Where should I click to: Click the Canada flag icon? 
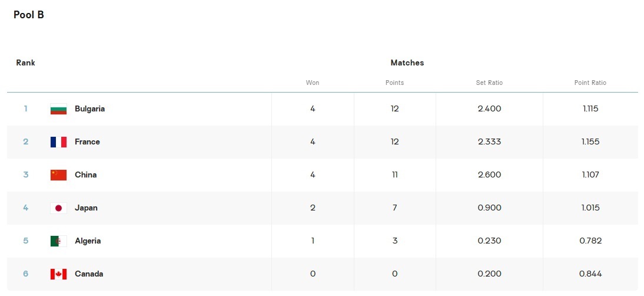[x=58, y=274]
